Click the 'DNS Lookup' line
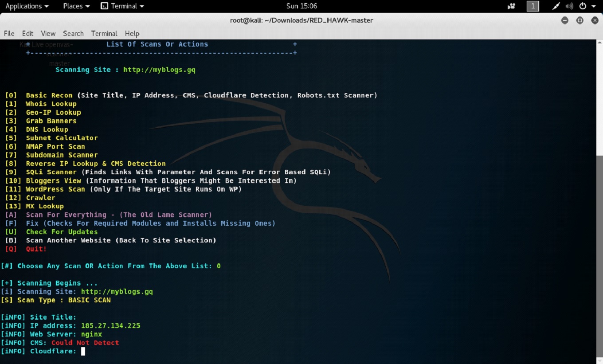Image resolution: width=603 pixels, height=364 pixels. coord(37,129)
